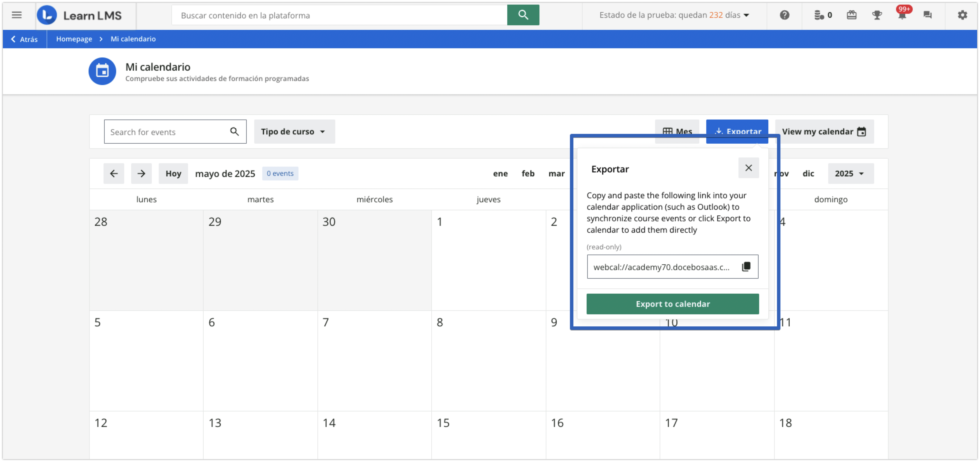Click the blue Exportar button
Viewport: 980px width, 462px height.
pos(737,131)
